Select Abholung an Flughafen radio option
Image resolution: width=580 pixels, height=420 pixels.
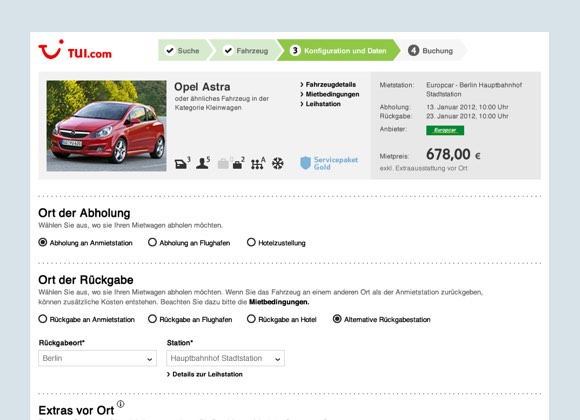click(x=152, y=242)
